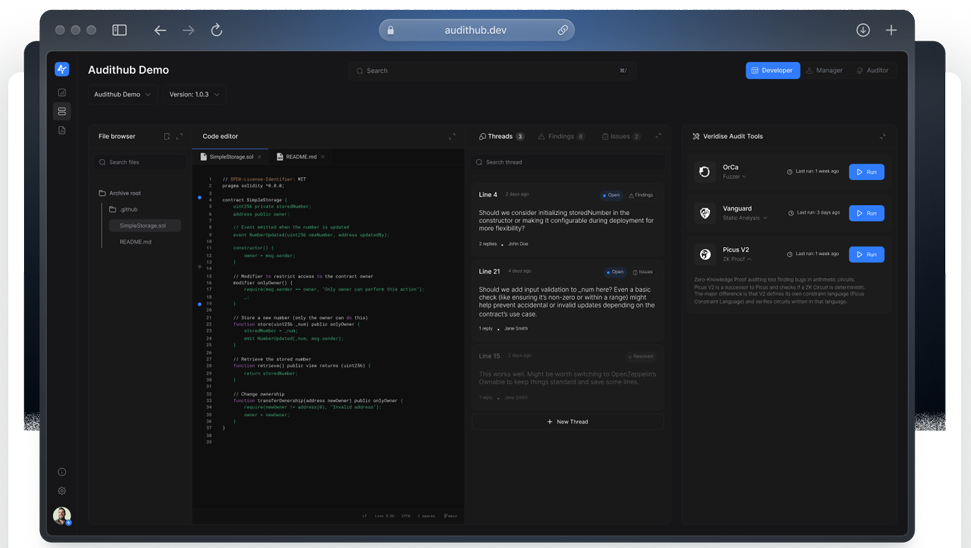
Task: Open the settings gear in sidebar
Action: [62, 491]
